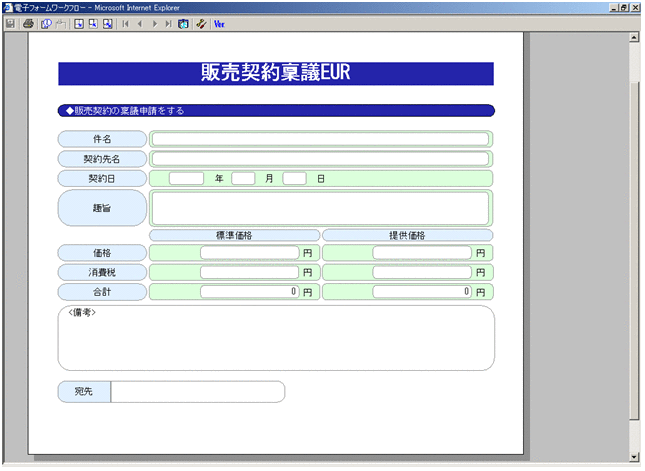Click the first page navigation arrow
645x471 pixels.
(126, 22)
